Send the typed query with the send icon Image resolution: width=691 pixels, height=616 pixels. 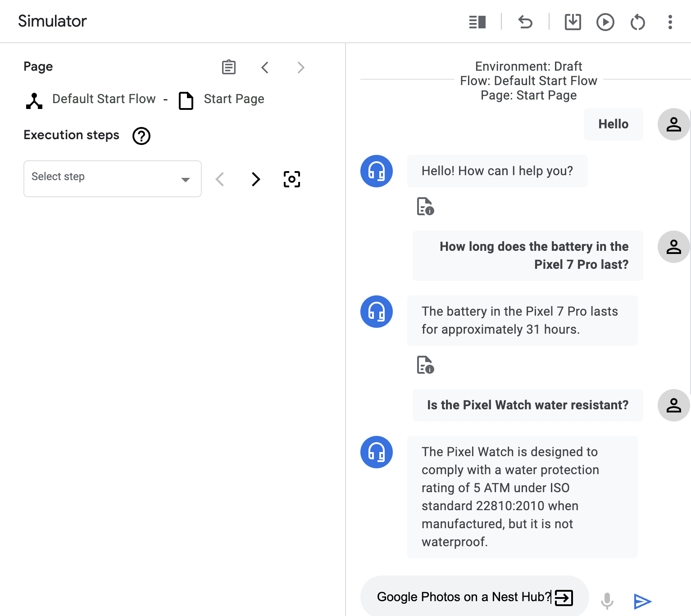pos(642,601)
